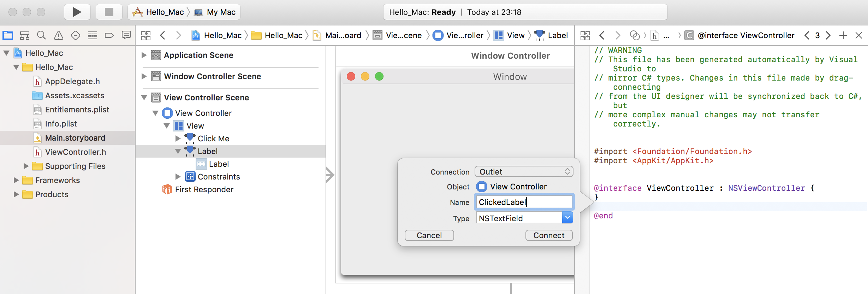
Task: Click the Window title bar on canvas
Action: coord(458,77)
